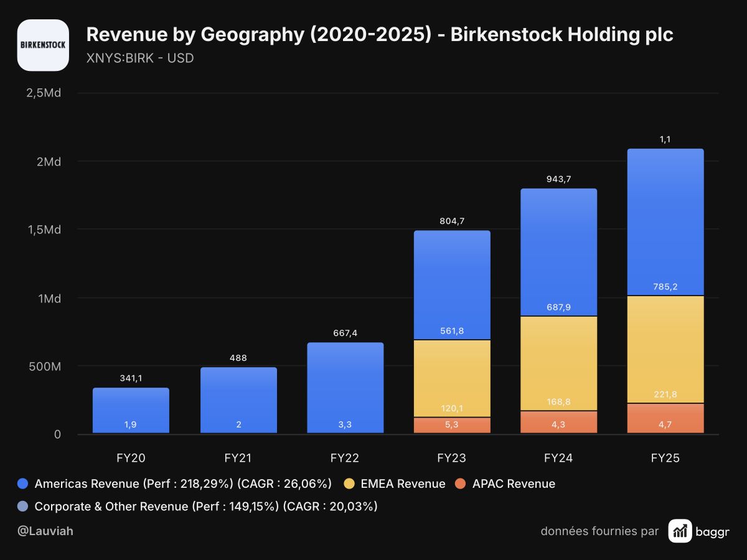Click the 120,1 data label
Screen dimensions: 747x560
[x=453, y=408]
